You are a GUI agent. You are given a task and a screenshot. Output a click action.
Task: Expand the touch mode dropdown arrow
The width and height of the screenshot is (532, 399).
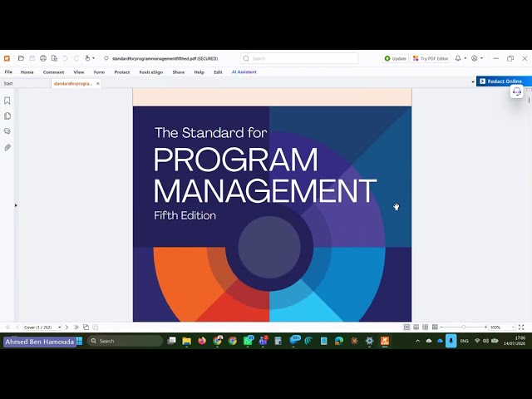[x=94, y=58]
